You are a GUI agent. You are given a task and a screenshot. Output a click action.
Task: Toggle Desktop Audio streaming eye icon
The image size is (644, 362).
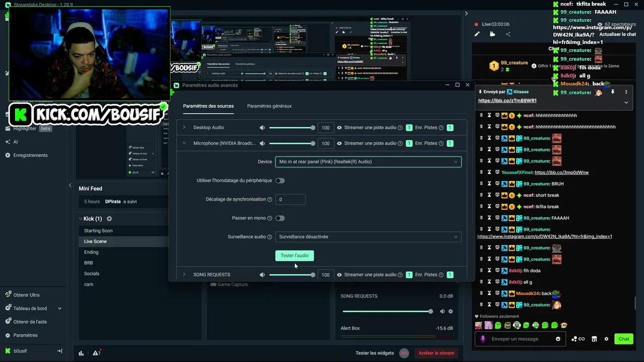pos(339,128)
